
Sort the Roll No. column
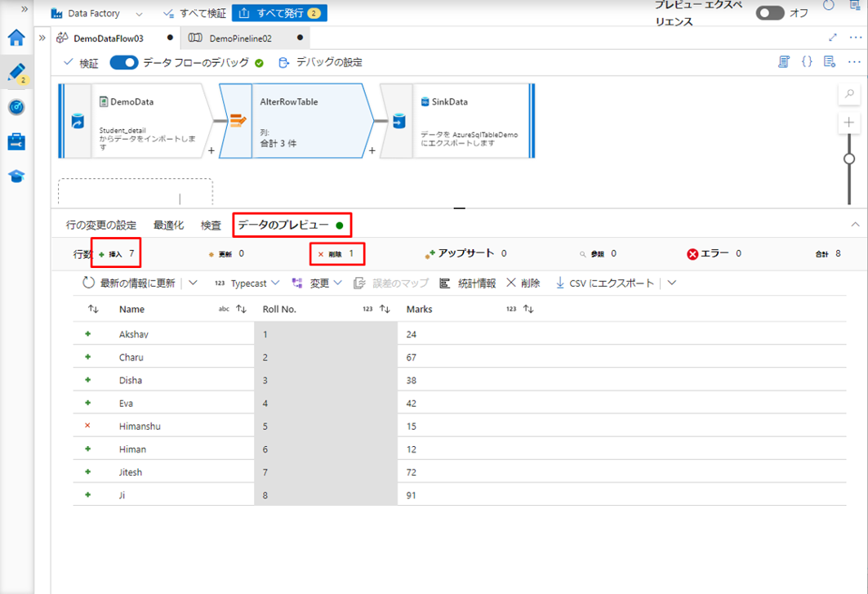tap(385, 309)
